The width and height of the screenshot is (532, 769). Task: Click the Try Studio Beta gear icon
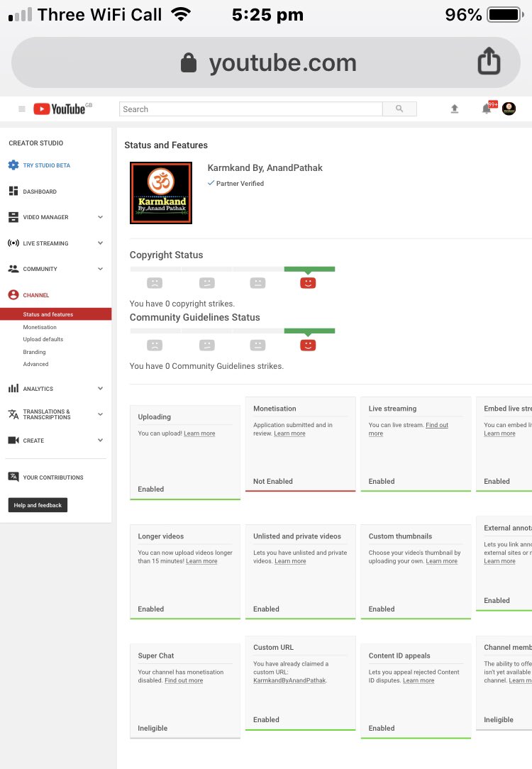click(x=13, y=165)
